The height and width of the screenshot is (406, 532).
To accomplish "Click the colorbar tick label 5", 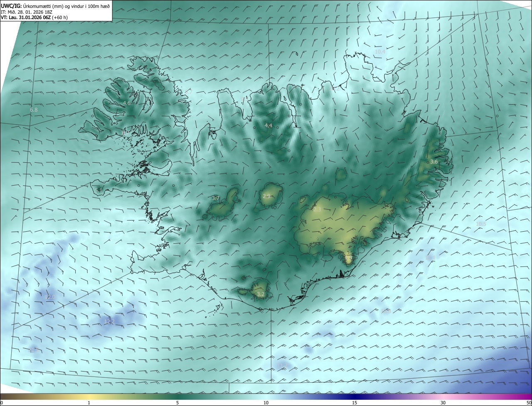I will point(177,403).
